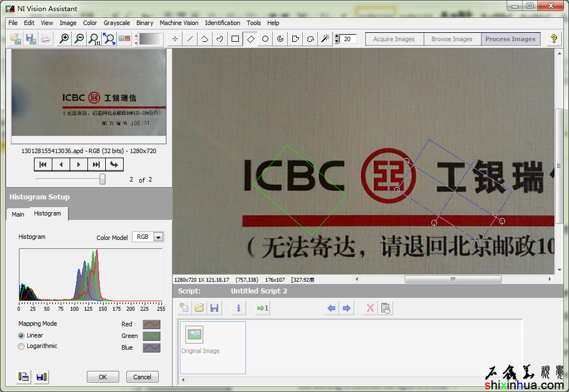This screenshot has height=392, width=569.
Task: Click the Print Image toolbar icon
Action: coord(46,39)
